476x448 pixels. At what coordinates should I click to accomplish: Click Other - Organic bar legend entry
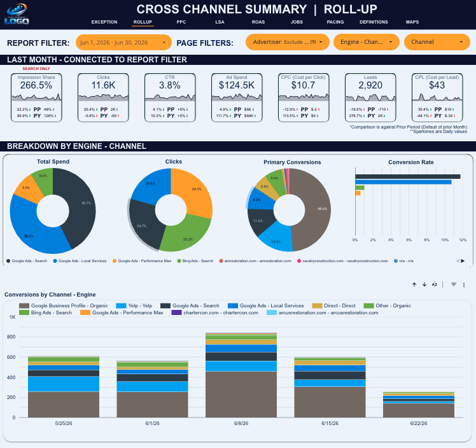pos(388,305)
